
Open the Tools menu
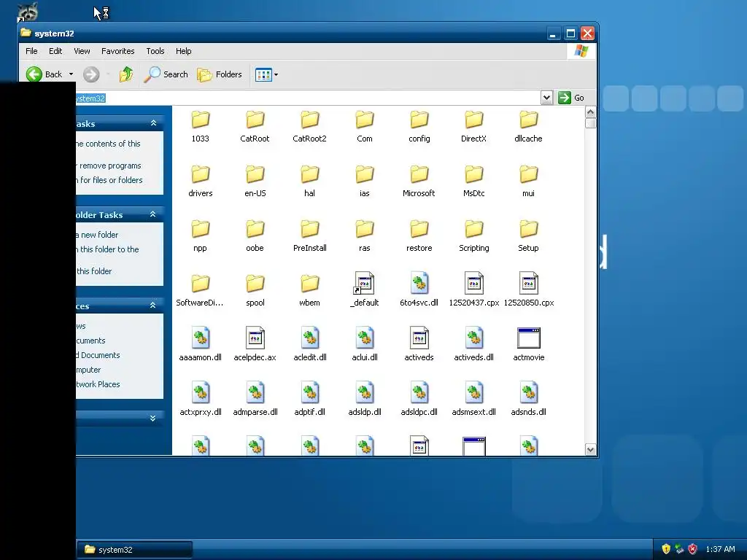(155, 51)
